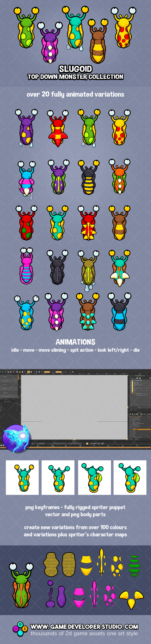Toggle the Lock Bones button in Spriter toolbar

click(53, 372)
